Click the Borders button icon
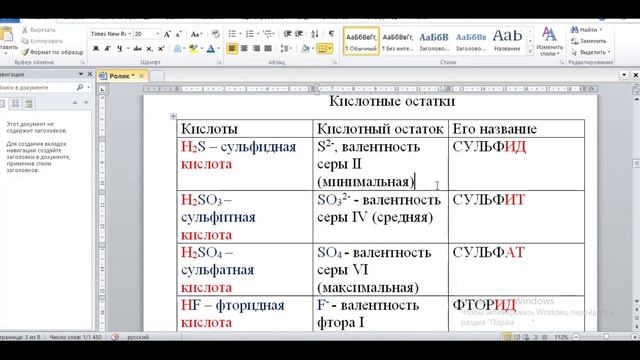 [322, 49]
